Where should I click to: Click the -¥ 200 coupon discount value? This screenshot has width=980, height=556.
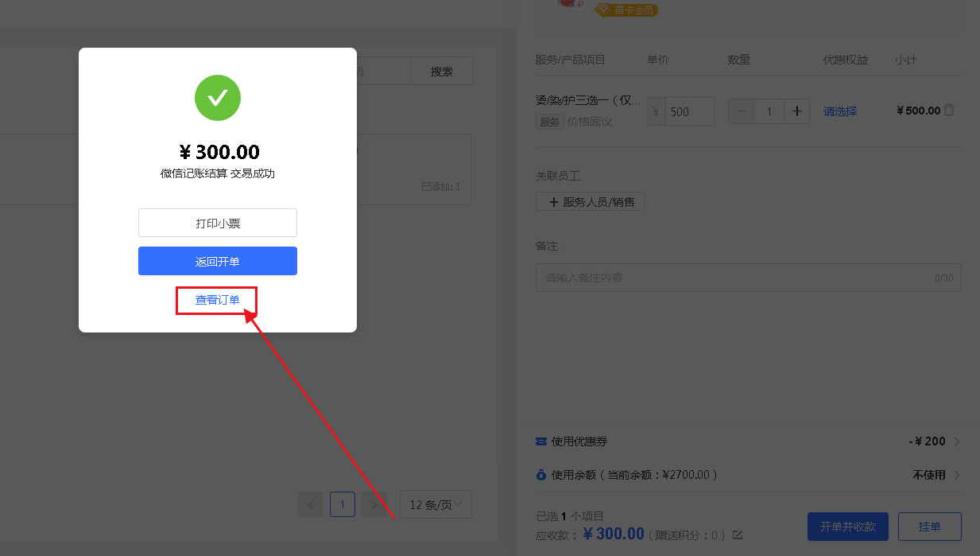coord(927,441)
